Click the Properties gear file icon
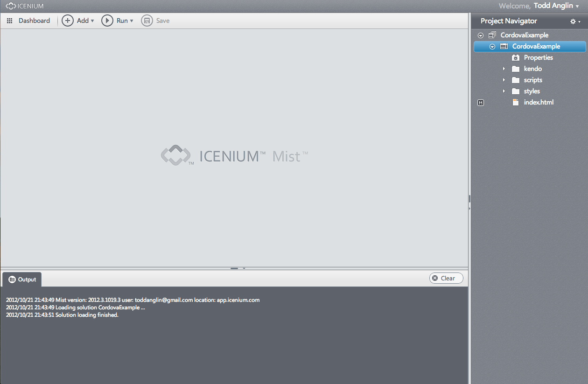Viewport: 588px width, 384px height. [x=516, y=57]
